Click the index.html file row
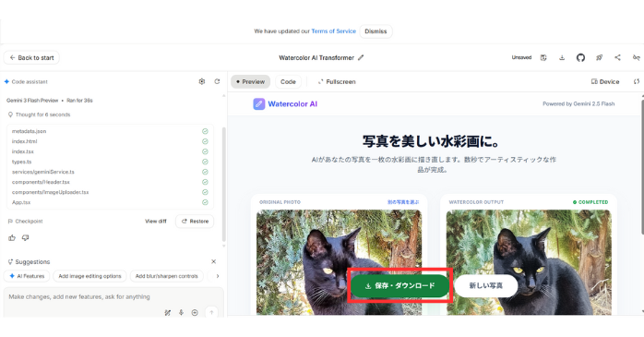The image size is (644, 337). pos(110,141)
